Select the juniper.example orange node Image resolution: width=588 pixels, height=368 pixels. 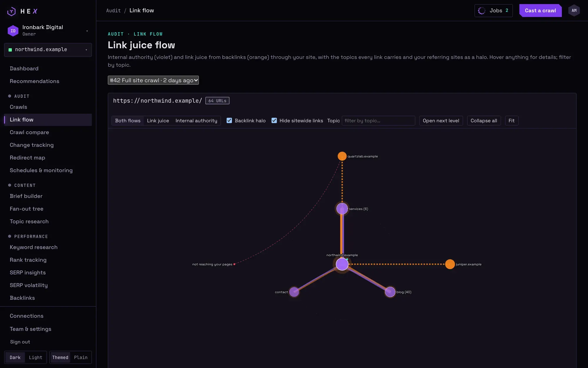coord(450,264)
